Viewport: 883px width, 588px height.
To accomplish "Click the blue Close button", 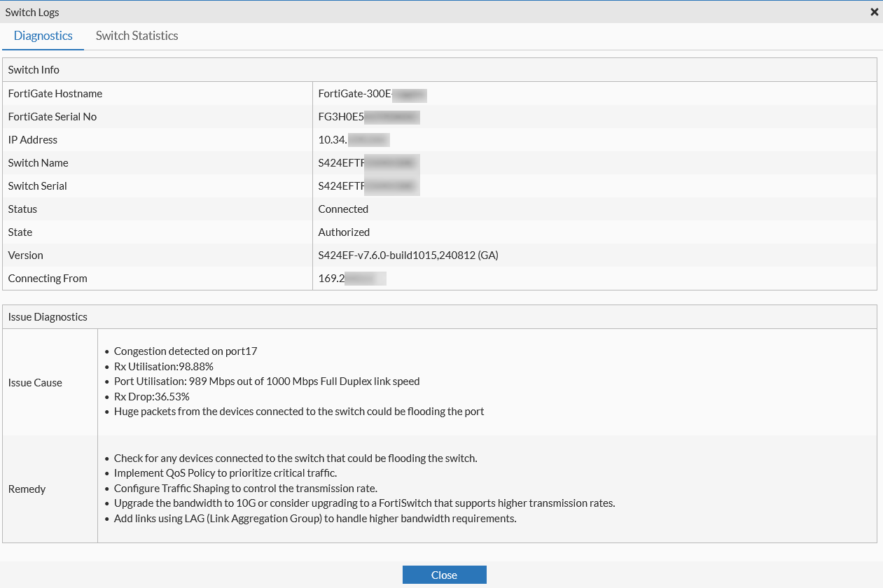I will [444, 575].
